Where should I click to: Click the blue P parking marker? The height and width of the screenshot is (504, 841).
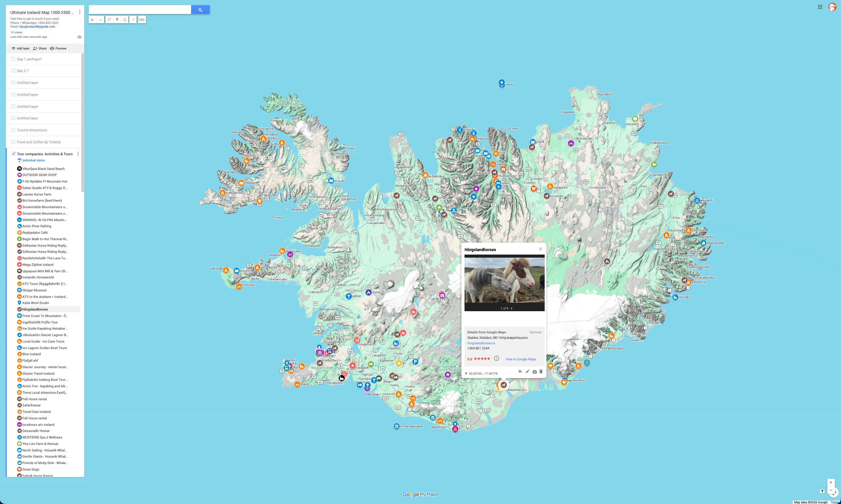click(415, 362)
